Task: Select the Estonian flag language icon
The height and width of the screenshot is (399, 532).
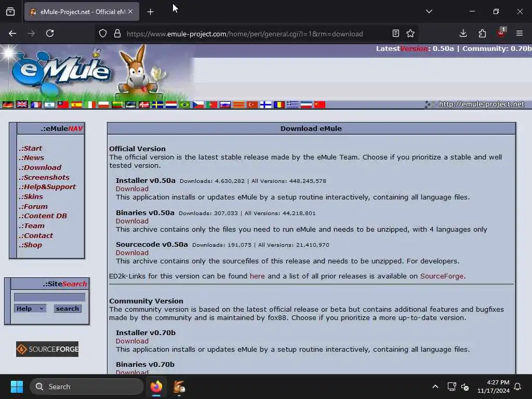Action: coord(130,104)
